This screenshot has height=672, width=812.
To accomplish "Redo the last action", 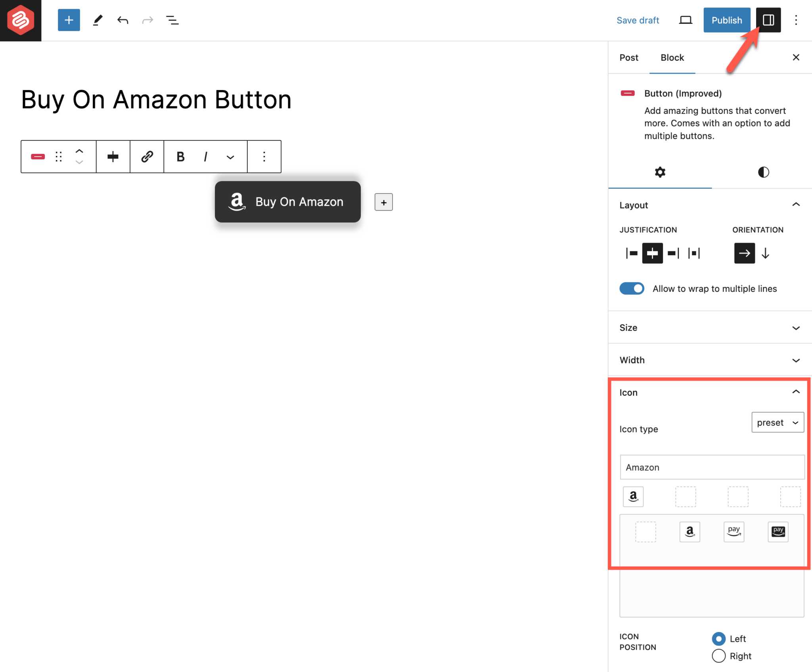I will coord(147,20).
